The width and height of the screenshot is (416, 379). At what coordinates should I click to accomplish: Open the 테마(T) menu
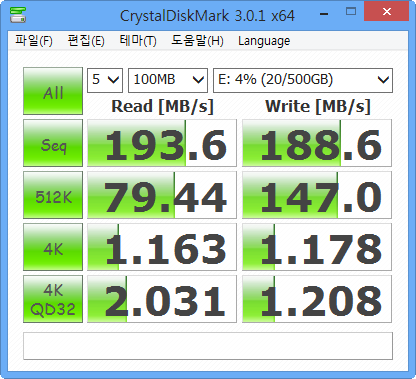pyautogui.click(x=138, y=41)
